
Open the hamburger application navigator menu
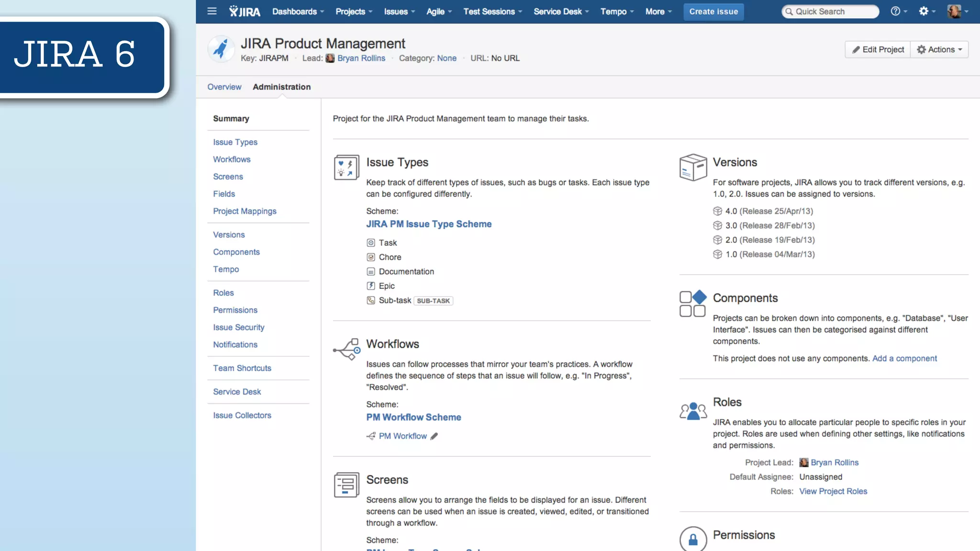212,11
